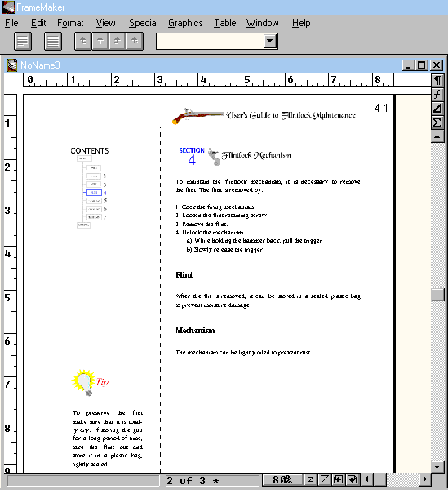The image size is (448, 490).
Task: Click the '2 of 3' page status field
Action: pos(212,481)
